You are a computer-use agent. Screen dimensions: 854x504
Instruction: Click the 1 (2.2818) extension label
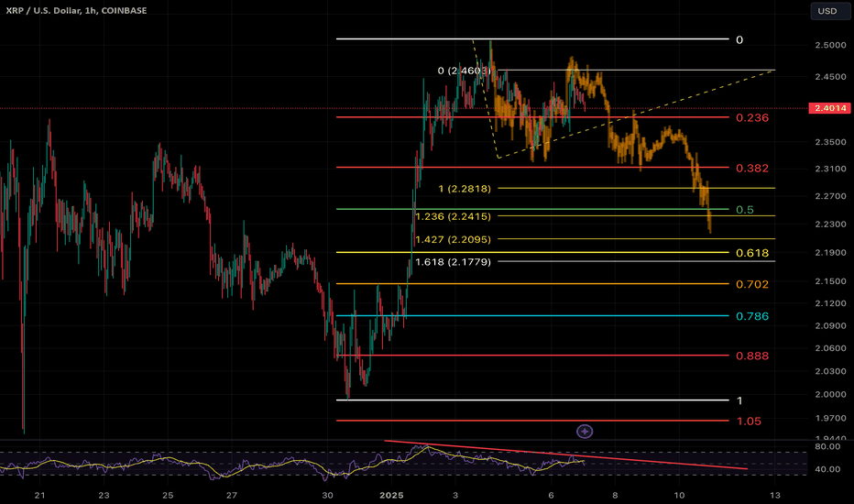tap(465, 189)
